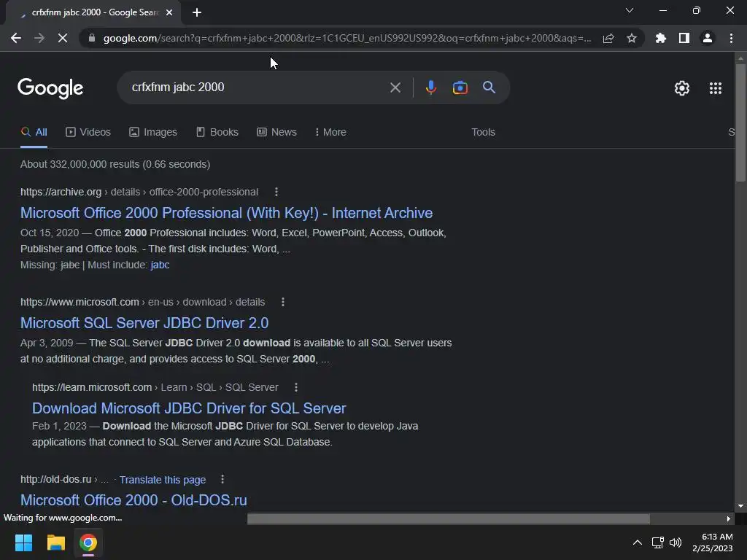Open network status tray icon
The image size is (747, 560).
click(x=658, y=542)
